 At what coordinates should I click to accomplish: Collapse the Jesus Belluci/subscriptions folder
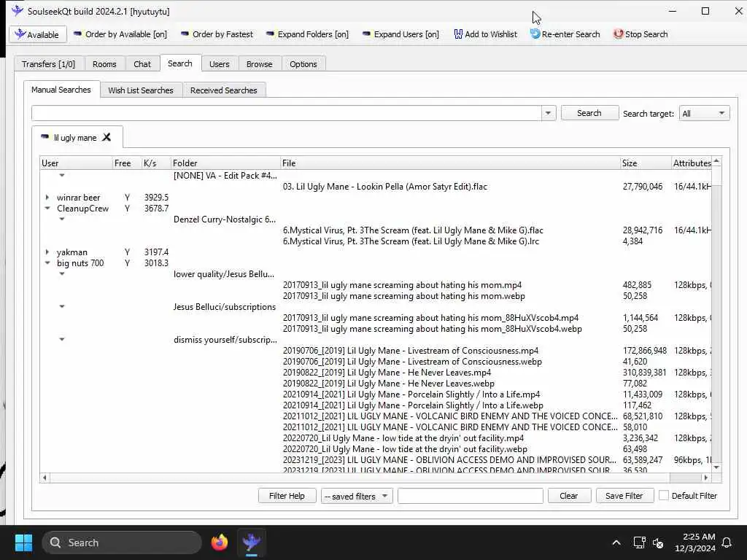(x=62, y=307)
